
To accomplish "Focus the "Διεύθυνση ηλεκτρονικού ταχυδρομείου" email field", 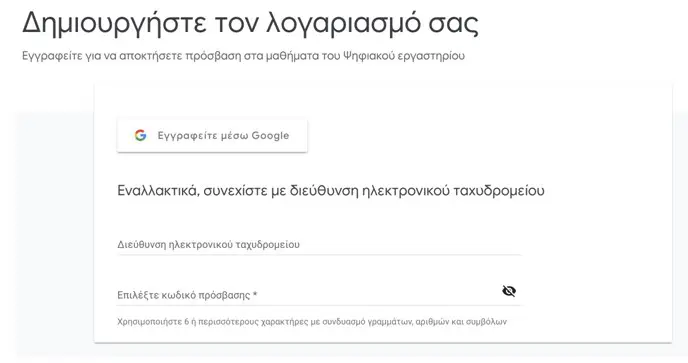I will coord(319,244).
